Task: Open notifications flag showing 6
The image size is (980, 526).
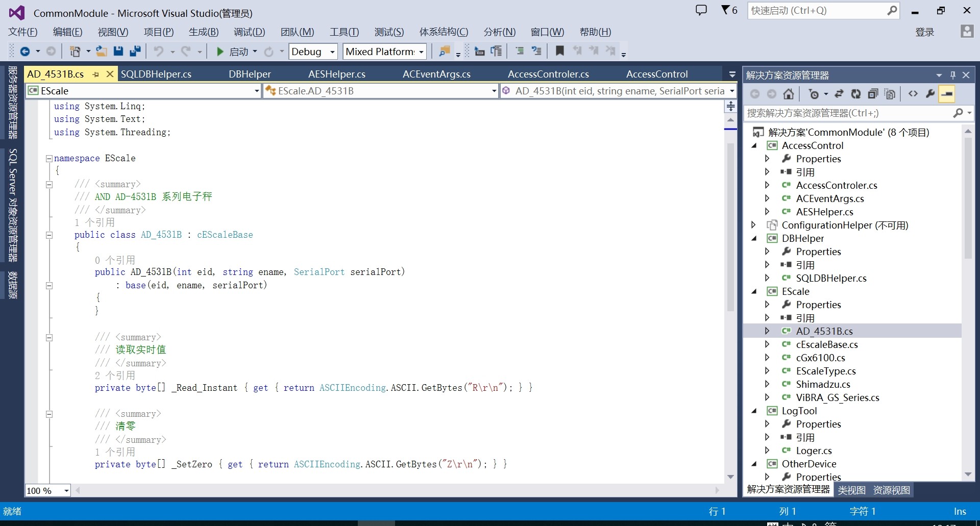Action: pos(729,10)
